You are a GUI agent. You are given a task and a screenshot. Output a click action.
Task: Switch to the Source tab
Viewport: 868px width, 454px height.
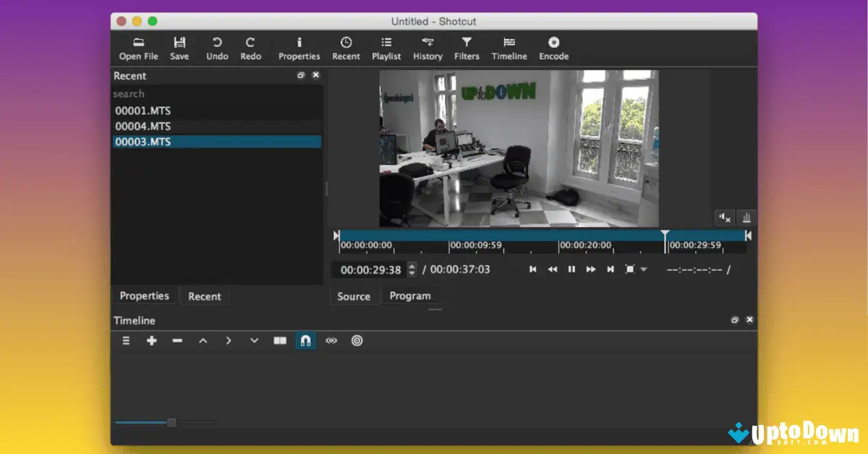pyautogui.click(x=354, y=296)
